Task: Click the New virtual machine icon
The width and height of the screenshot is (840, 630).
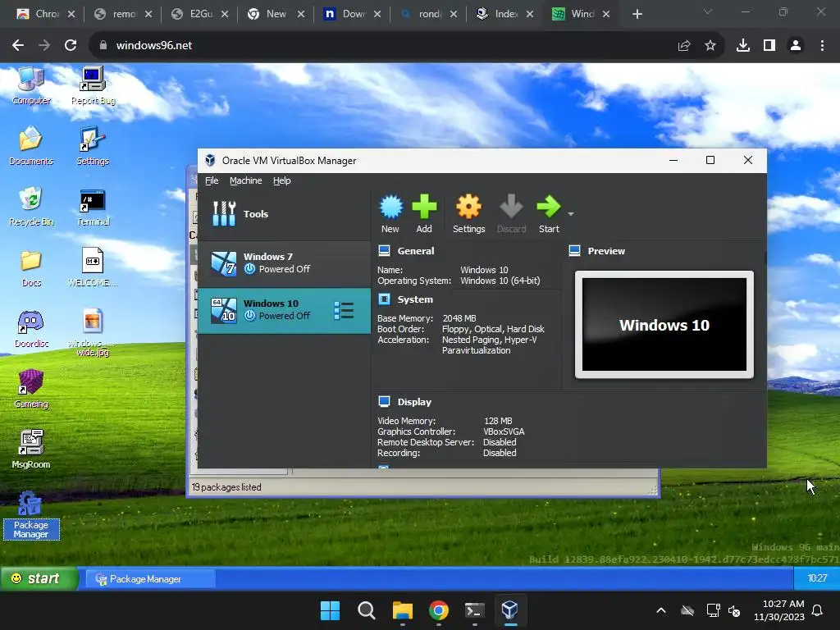Action: click(390, 213)
